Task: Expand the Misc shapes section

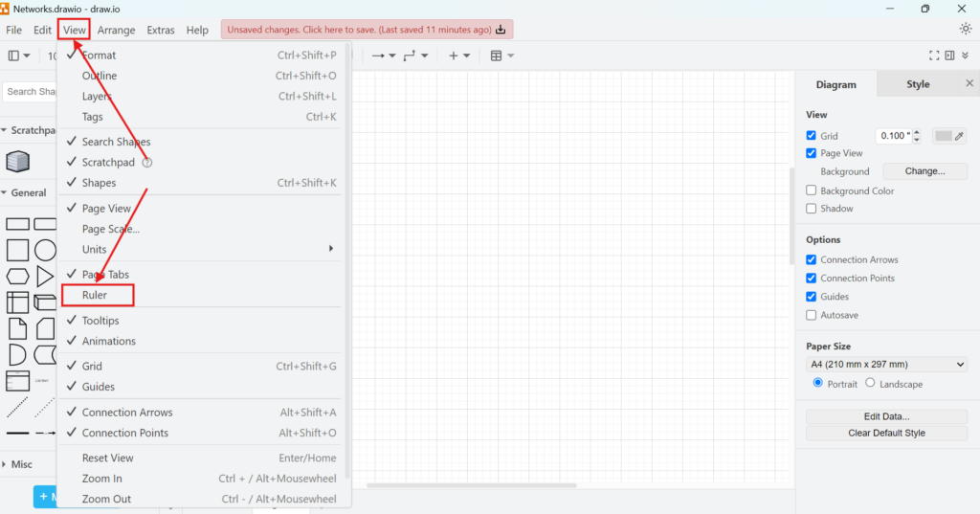Action: point(21,464)
